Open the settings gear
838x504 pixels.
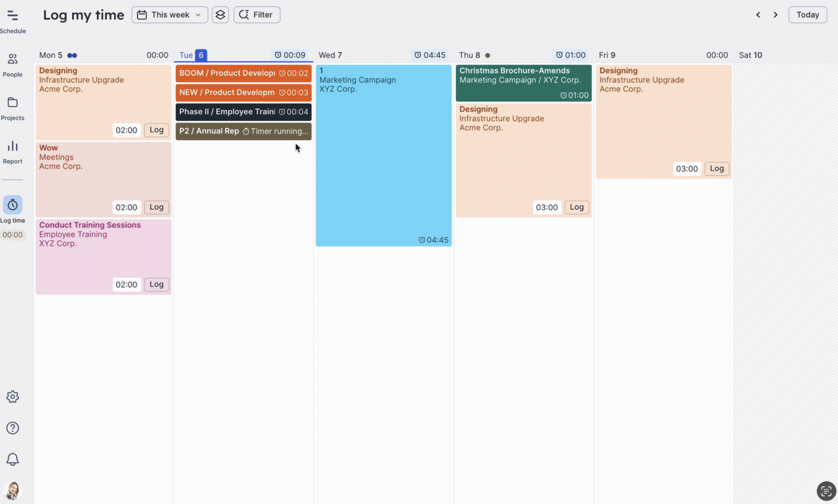tap(13, 397)
